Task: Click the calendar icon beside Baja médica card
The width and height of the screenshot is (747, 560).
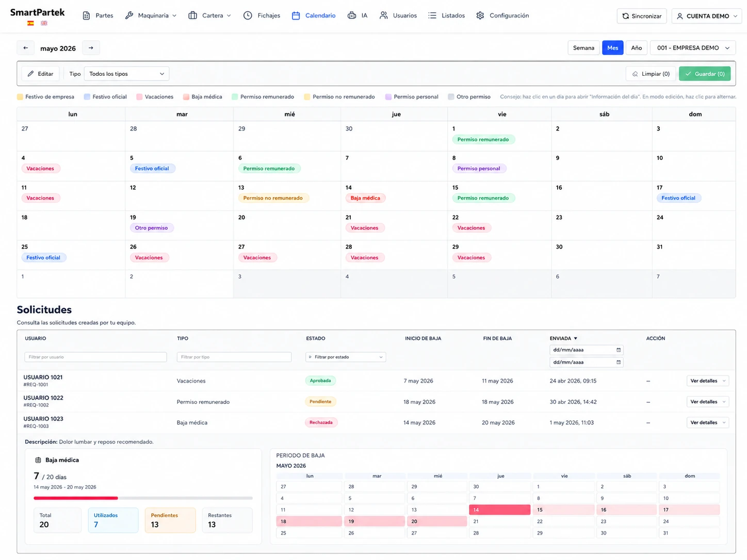Action: pos(38,460)
